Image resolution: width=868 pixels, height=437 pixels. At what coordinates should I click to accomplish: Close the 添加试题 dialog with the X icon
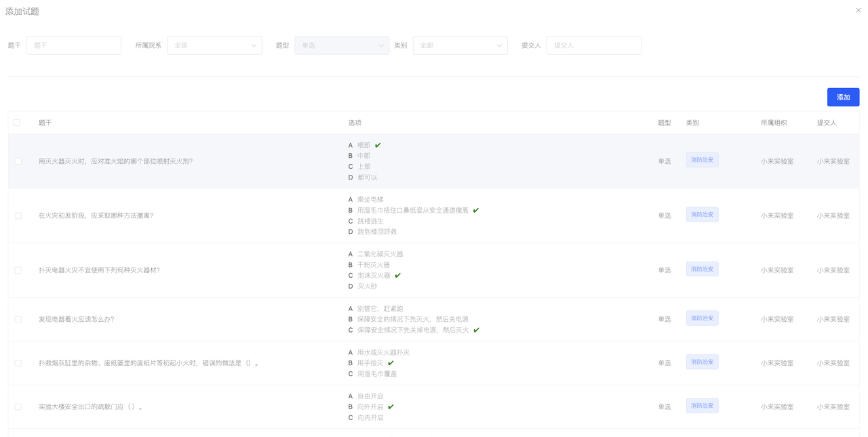[x=859, y=10]
